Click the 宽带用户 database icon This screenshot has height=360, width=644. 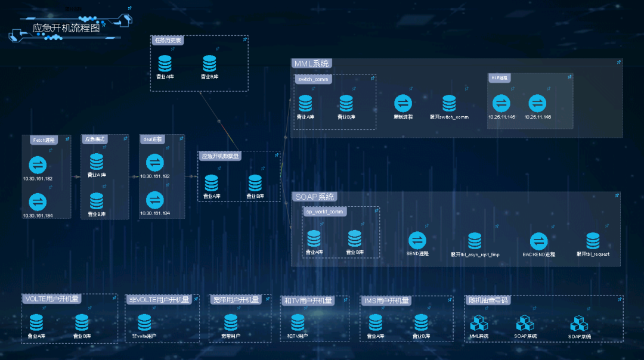[x=231, y=322]
